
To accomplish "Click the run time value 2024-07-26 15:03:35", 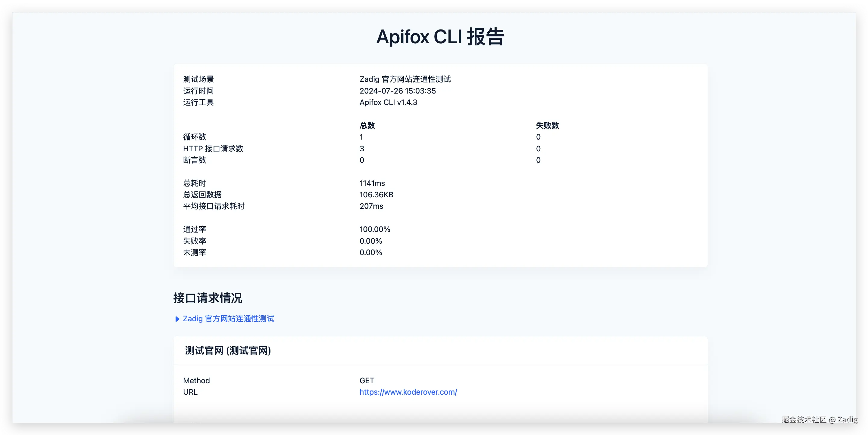I will click(397, 91).
